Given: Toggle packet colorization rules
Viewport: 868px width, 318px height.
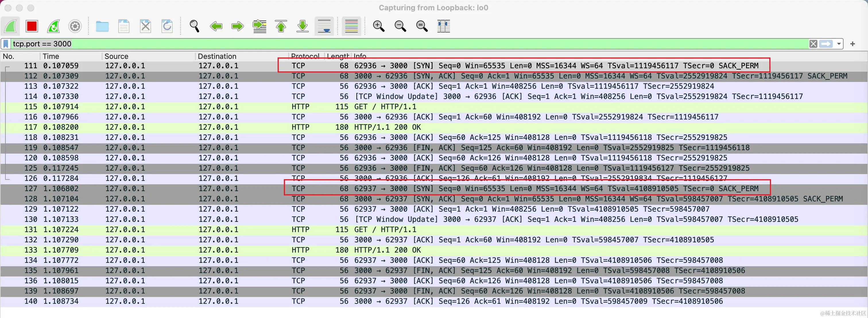Looking at the screenshot, I should click(x=351, y=26).
